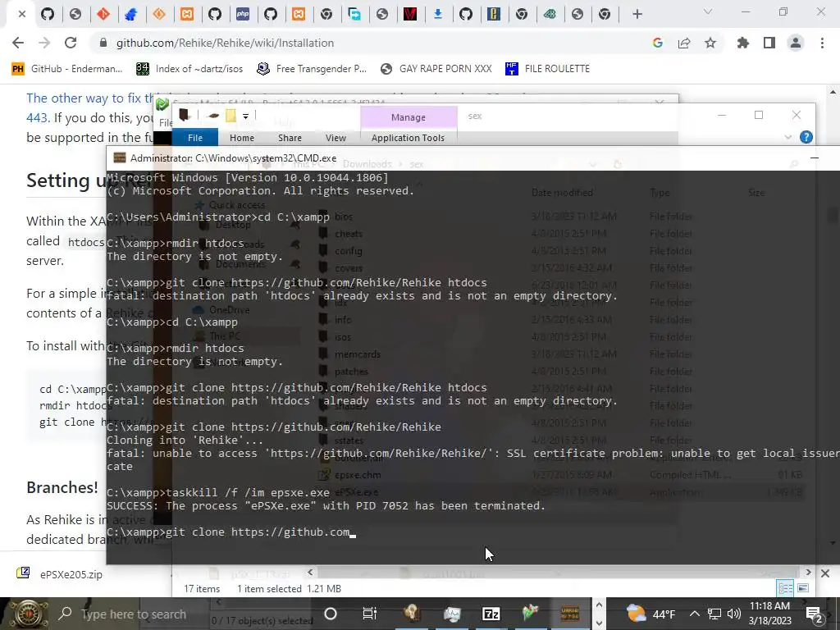The width and height of the screenshot is (840, 630).
Task: Click the taskbar toolbar up arrow
Action: (600, 605)
